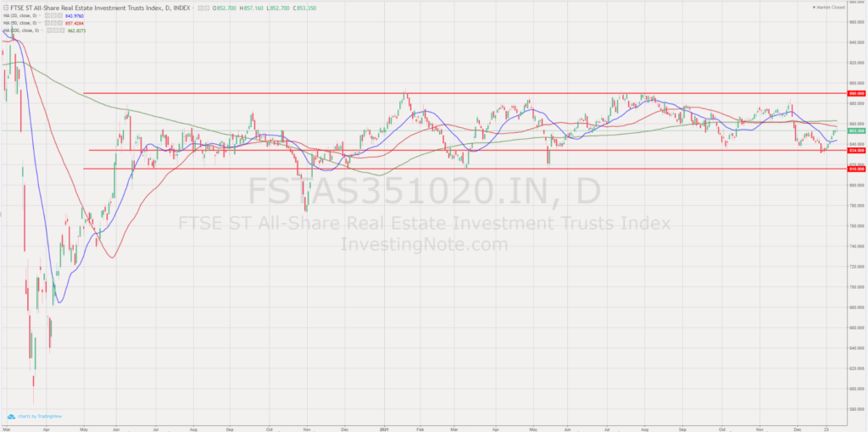Click the MA 50 value 857.4284

75,23
